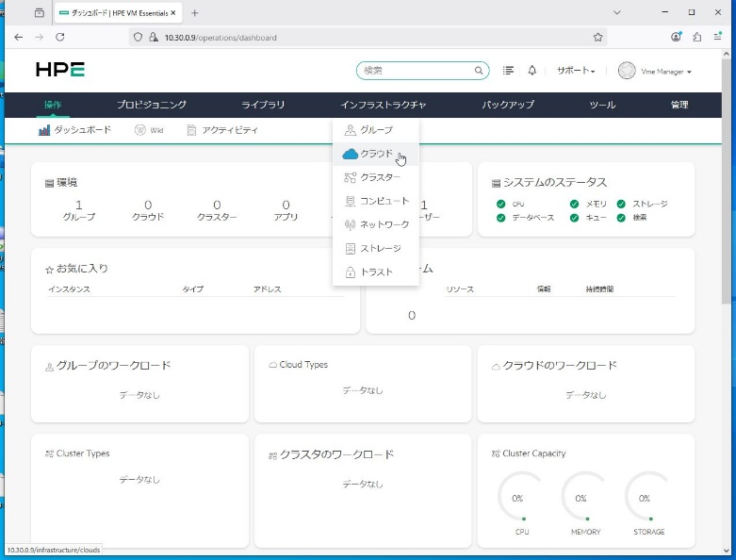Bookmark this page with the star icon
The width and height of the screenshot is (736, 560).
[597, 38]
